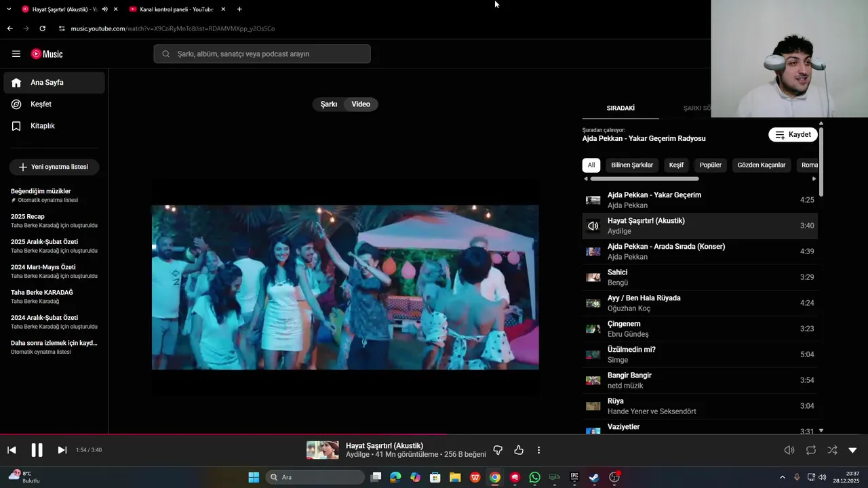Collapse the player page with arrow
The image size is (868, 488).
[x=853, y=450]
